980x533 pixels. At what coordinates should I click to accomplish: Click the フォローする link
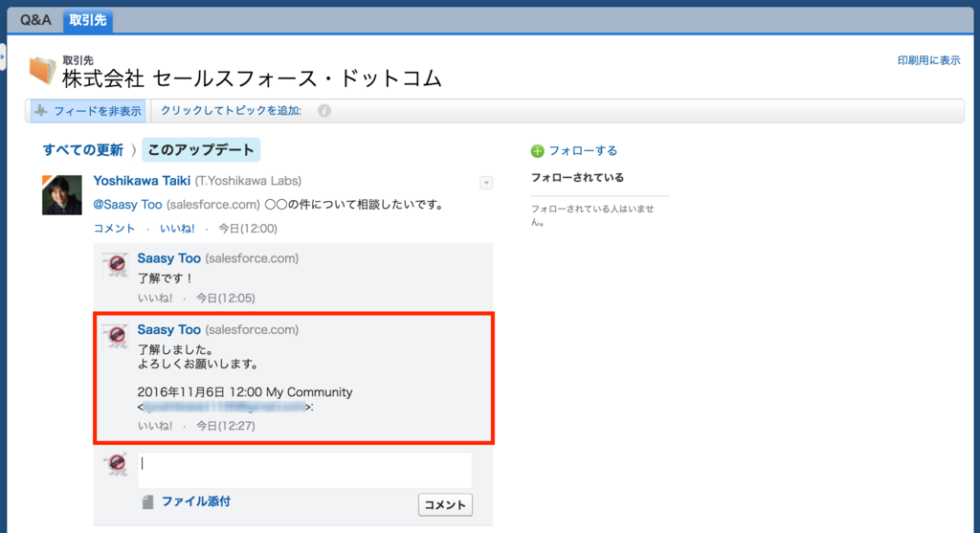click(x=583, y=150)
